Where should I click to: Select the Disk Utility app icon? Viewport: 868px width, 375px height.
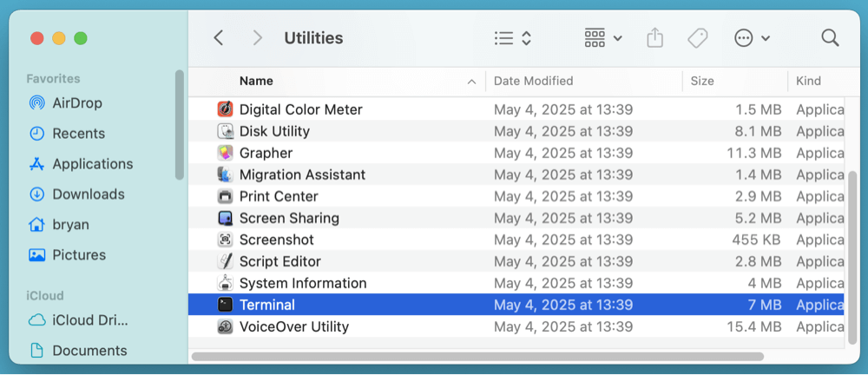(226, 131)
